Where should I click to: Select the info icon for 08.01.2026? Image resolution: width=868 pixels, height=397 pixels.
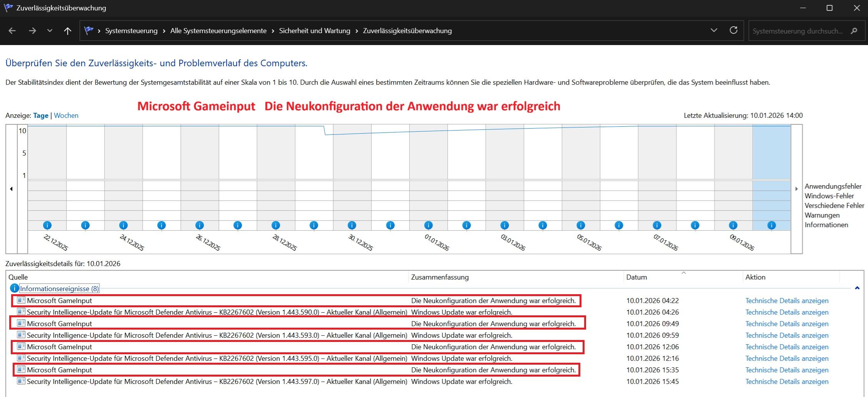[695, 225]
